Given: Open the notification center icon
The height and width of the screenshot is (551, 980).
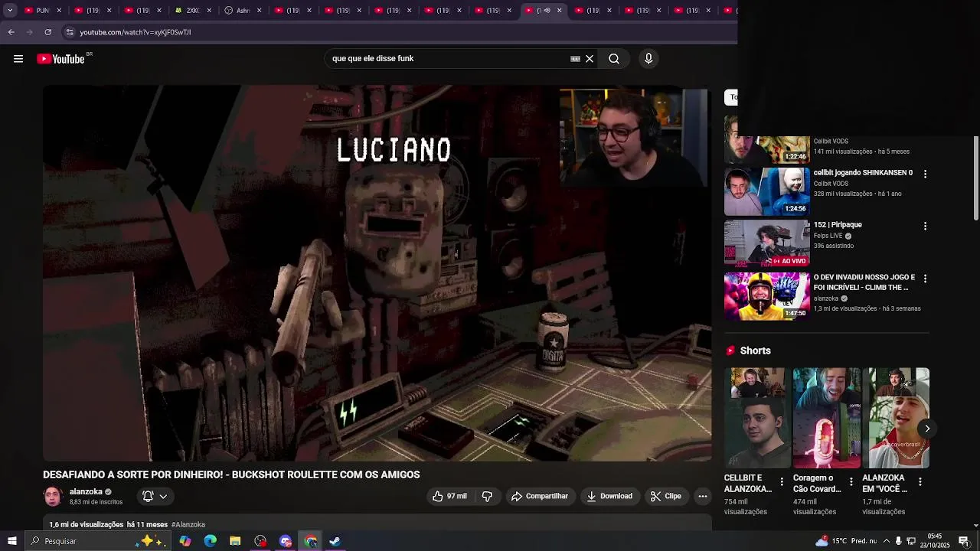Looking at the screenshot, I should 964,541.
